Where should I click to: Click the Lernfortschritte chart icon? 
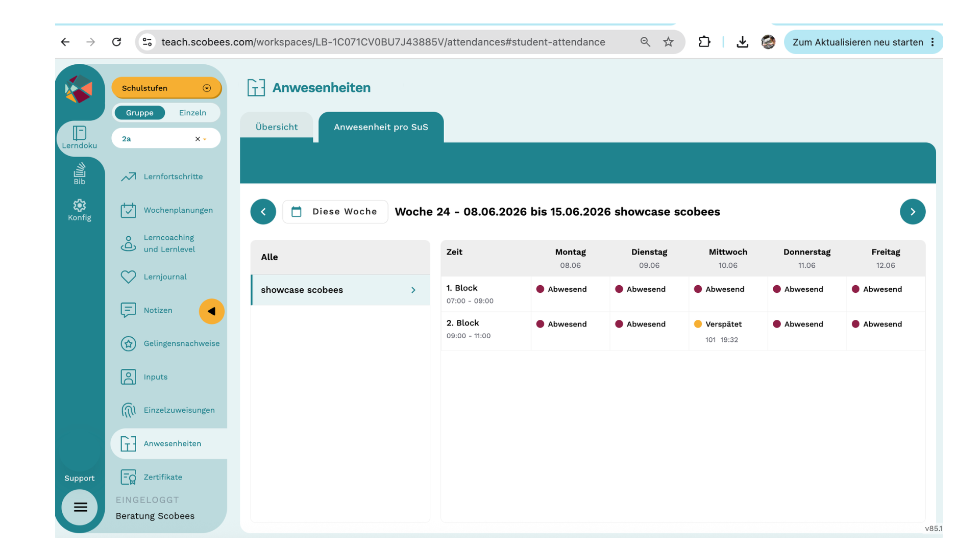point(128,177)
